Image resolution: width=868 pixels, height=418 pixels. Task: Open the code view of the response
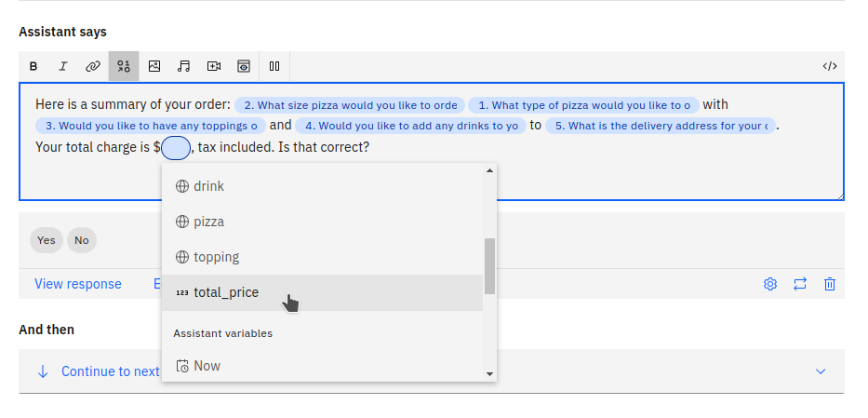pos(830,66)
